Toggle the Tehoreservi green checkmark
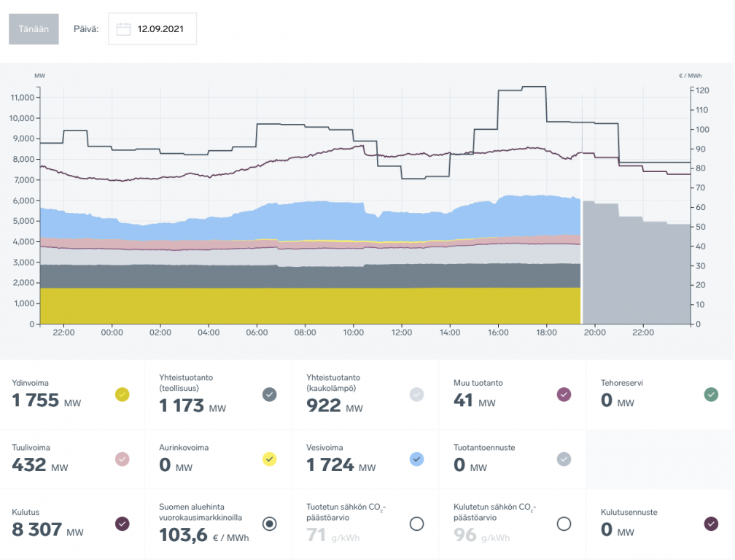735x560 pixels. 711,394
